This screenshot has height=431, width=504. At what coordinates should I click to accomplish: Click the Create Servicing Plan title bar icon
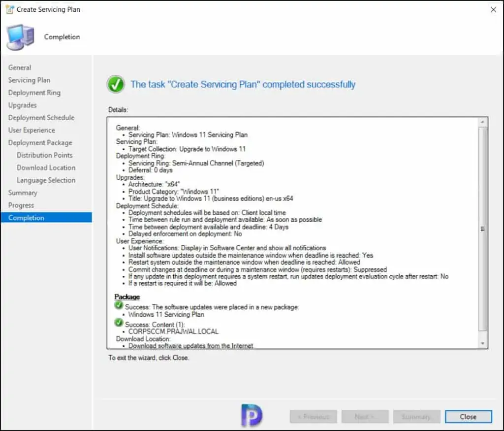(10, 10)
